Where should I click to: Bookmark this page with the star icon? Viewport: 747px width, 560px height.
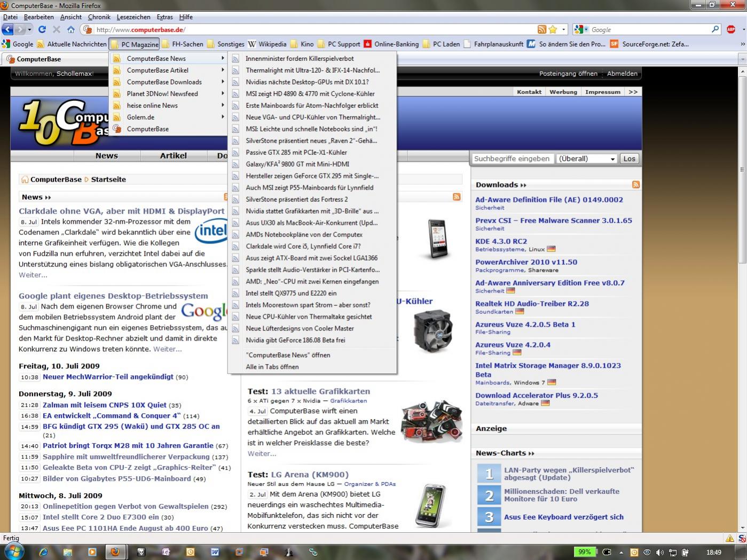(x=553, y=29)
